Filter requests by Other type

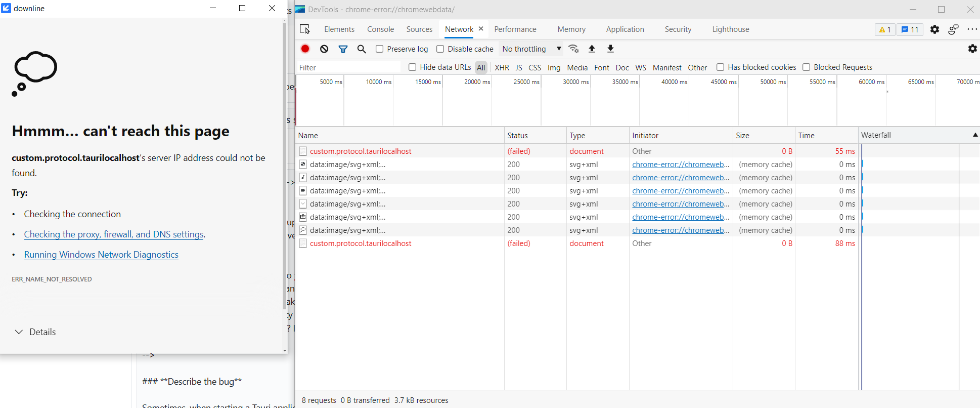[x=697, y=68]
